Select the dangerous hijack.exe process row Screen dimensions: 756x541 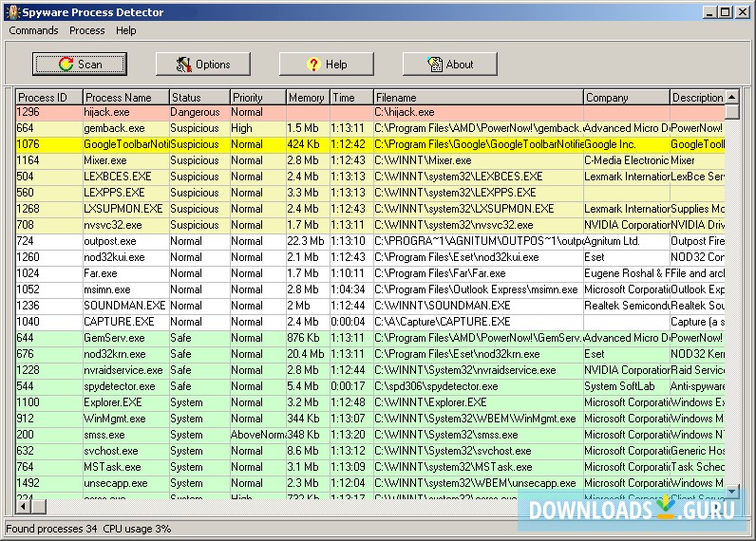point(106,113)
